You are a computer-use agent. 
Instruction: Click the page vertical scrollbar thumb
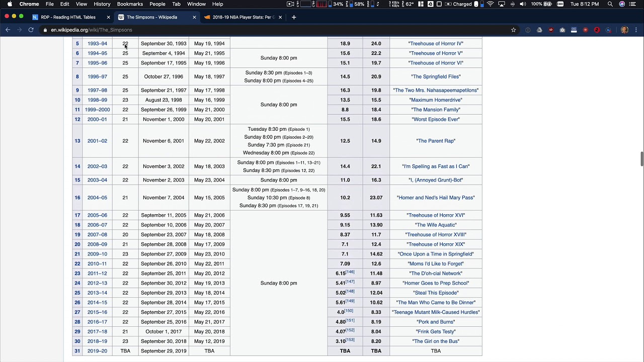tap(641, 158)
